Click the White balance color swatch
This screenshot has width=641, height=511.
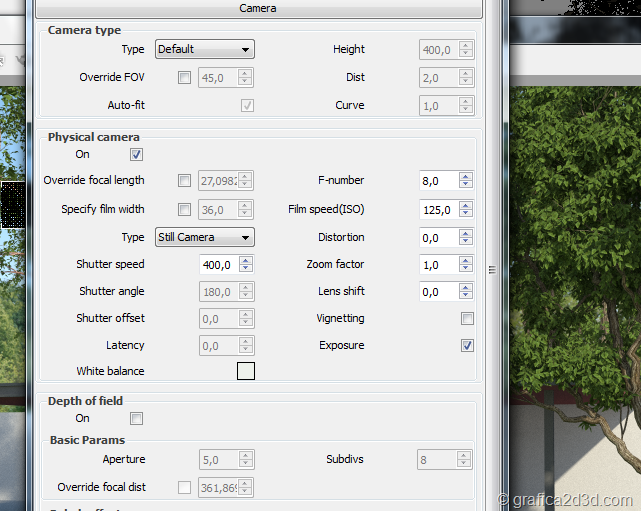coord(245,371)
